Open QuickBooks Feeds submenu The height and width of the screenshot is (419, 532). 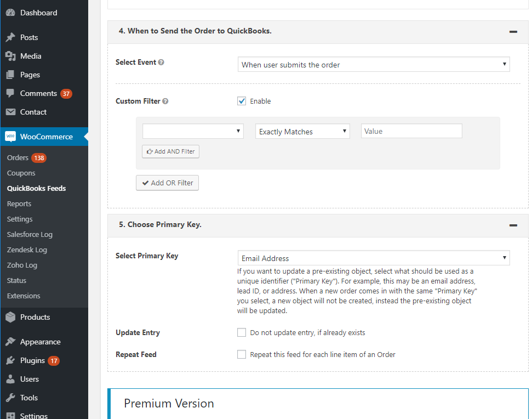(x=36, y=189)
